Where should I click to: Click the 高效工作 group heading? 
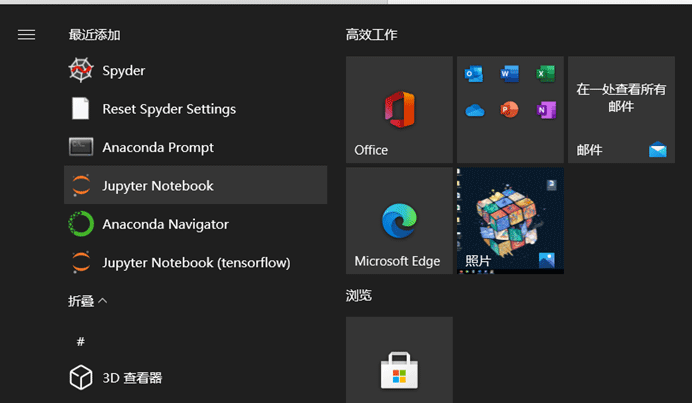(x=371, y=35)
